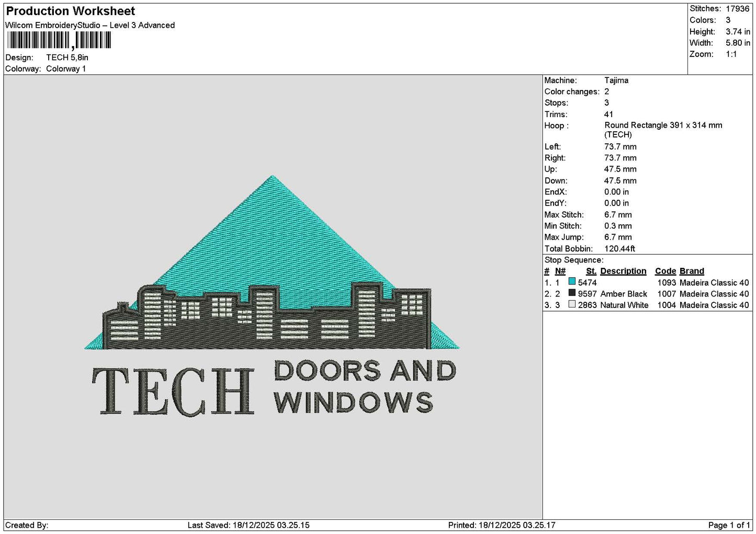Click the Colors value 3 in header
756x534 pixels.
click(728, 20)
